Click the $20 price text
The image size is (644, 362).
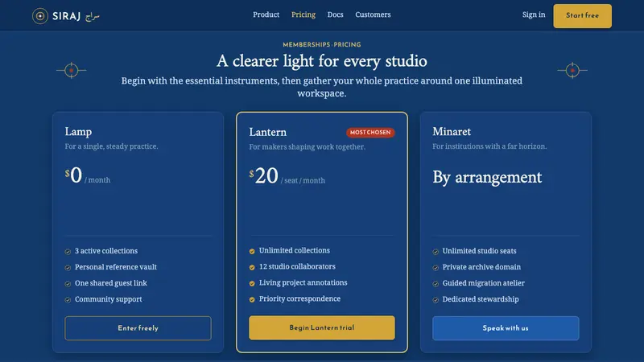(x=263, y=176)
